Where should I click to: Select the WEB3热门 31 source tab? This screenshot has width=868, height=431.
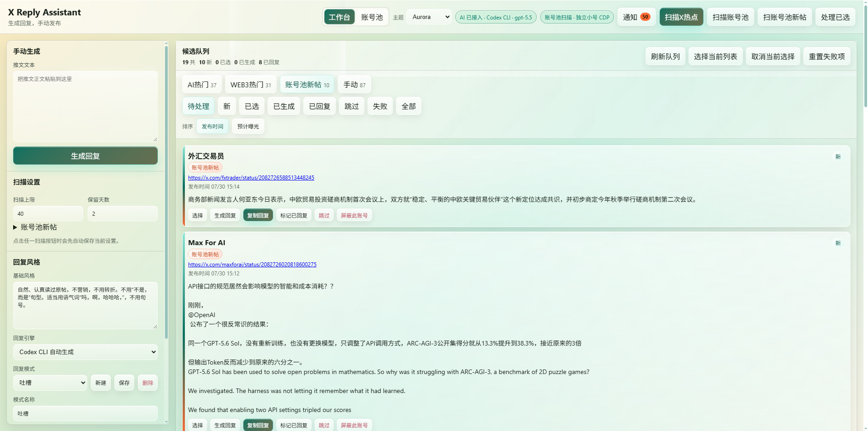click(251, 85)
